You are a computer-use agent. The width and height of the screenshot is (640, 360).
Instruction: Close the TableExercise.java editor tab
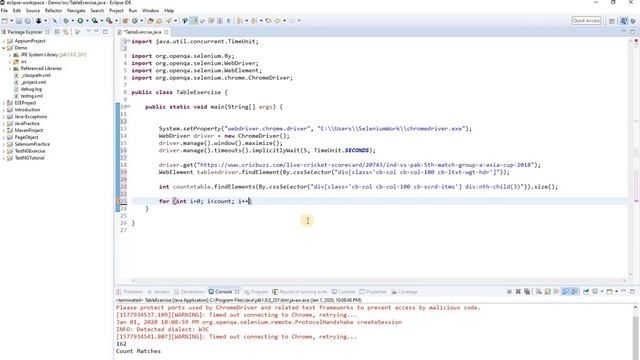[x=167, y=32]
